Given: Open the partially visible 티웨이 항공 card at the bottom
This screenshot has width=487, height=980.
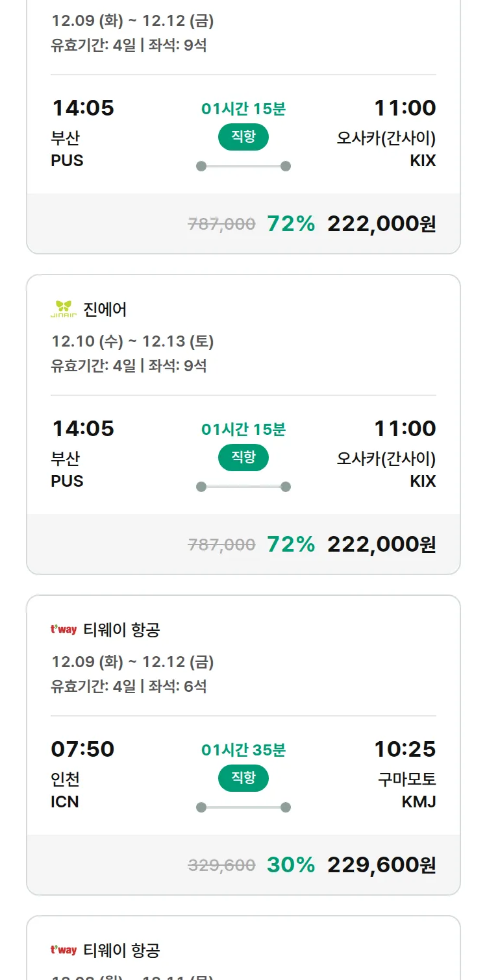Looking at the screenshot, I should tap(243, 954).
